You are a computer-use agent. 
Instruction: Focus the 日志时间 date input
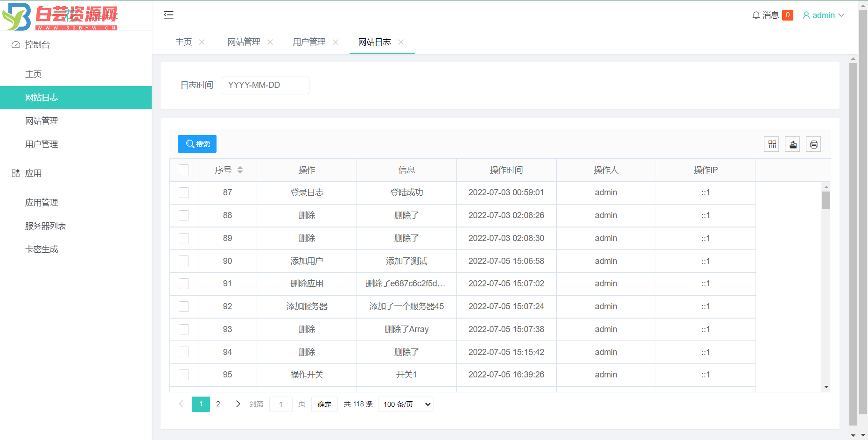click(x=265, y=85)
